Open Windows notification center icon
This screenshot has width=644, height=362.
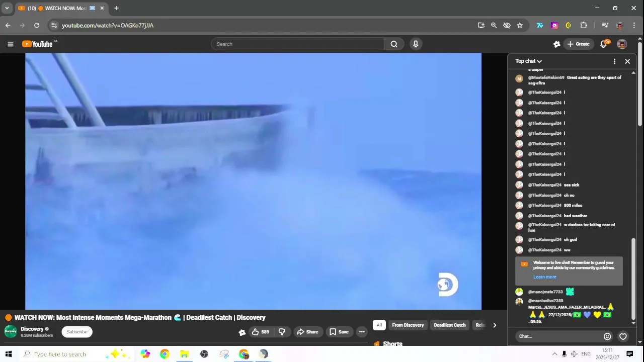click(629, 354)
